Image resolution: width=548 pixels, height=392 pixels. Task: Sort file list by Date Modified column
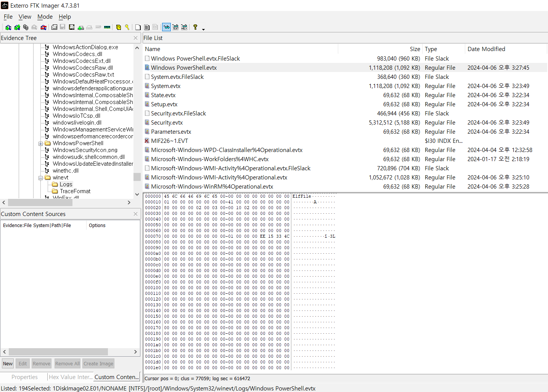pyautogui.click(x=506, y=49)
